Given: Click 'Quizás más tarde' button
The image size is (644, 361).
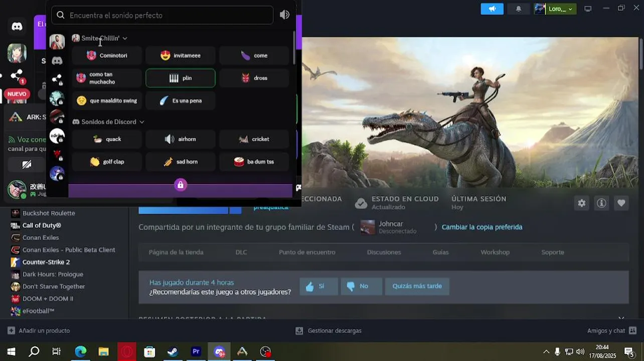Looking at the screenshot, I should coord(417,286).
